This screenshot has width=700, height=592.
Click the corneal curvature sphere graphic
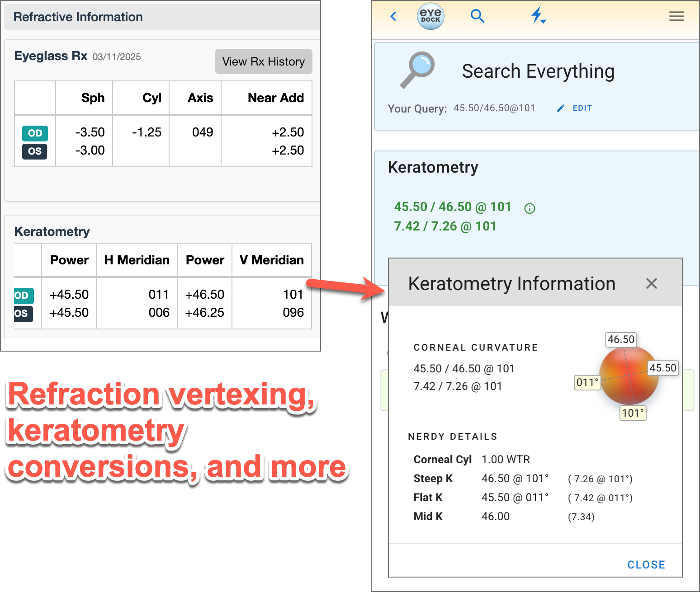(x=629, y=375)
